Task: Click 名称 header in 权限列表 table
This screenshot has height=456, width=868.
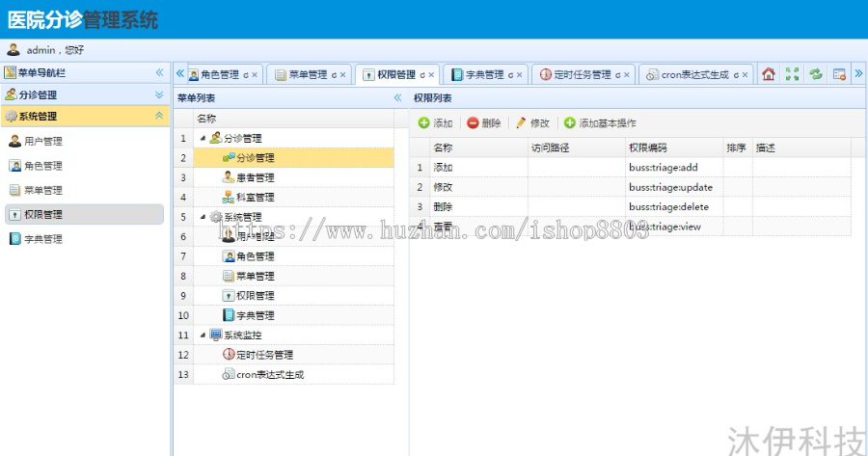Action: [478, 148]
